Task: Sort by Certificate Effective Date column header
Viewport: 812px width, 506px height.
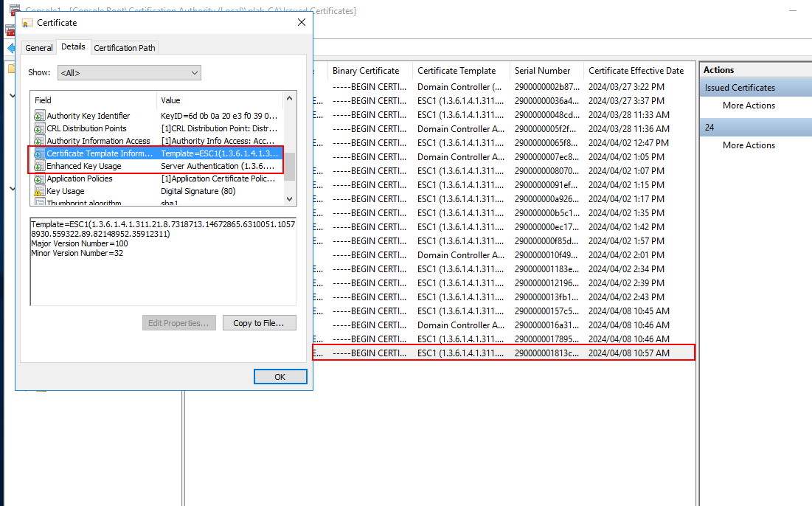Action: (636, 71)
